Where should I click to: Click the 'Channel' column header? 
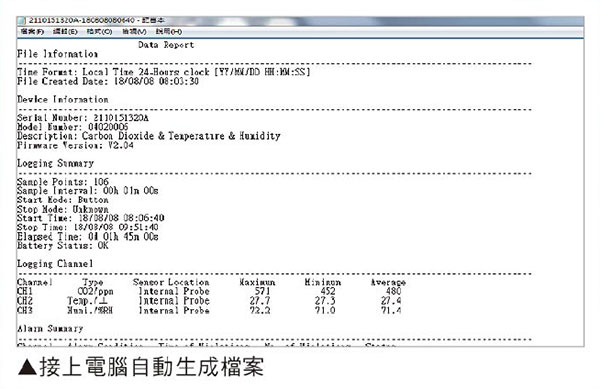click(x=34, y=282)
